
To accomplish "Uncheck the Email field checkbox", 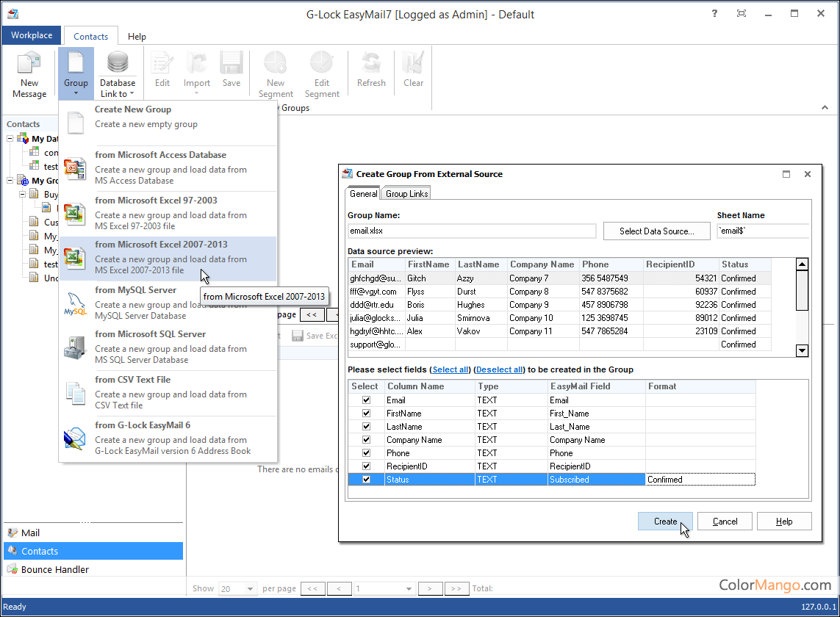I will click(x=366, y=400).
